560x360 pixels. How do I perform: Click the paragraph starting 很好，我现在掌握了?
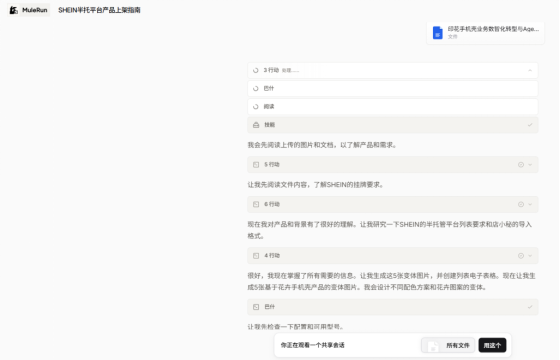click(x=391, y=281)
